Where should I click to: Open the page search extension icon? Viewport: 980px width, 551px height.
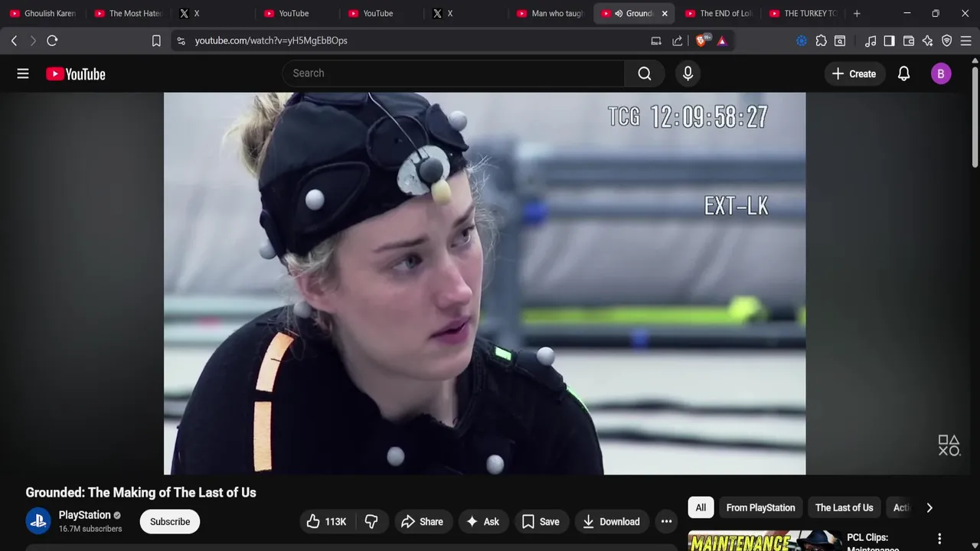pos(840,41)
